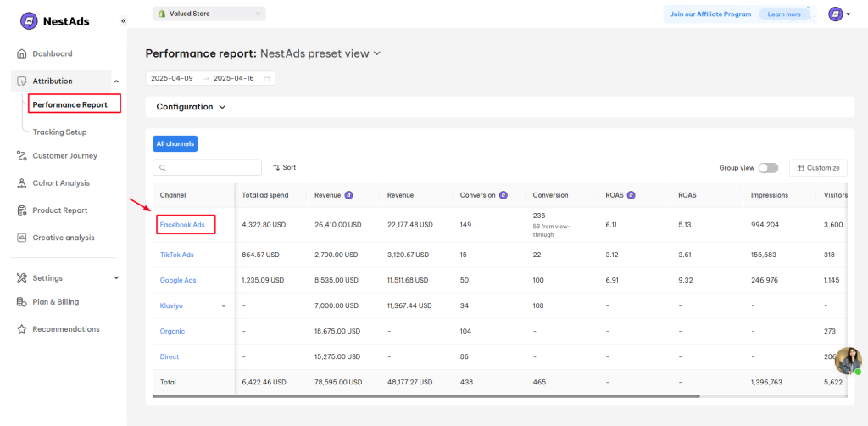
Task: Click the Join our Affiliate Program text
Action: point(711,14)
